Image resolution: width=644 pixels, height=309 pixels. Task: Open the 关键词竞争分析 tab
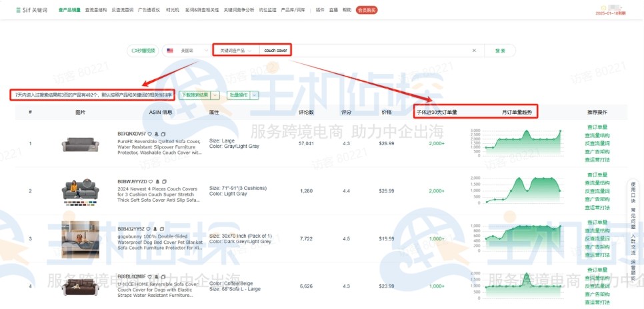(x=239, y=10)
